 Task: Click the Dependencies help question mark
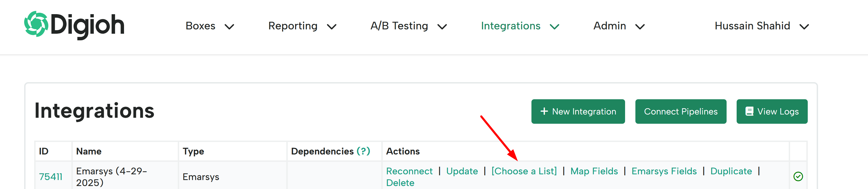point(363,151)
